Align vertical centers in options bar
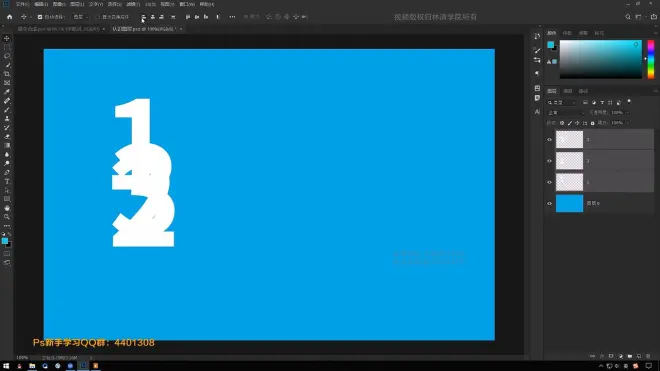The height and width of the screenshot is (371, 660). [197, 17]
